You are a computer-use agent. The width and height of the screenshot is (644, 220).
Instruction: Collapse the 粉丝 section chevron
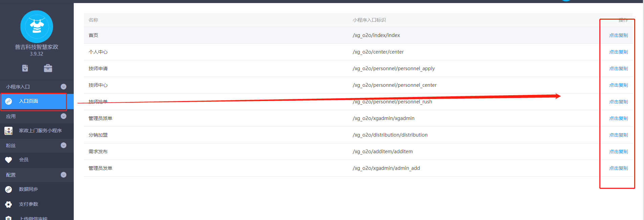pos(64,145)
